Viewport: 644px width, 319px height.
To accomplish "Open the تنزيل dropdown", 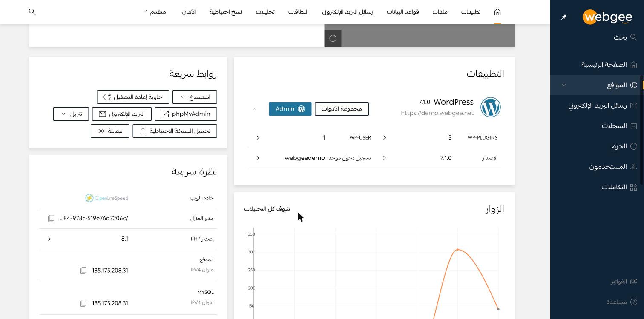I will (71, 114).
